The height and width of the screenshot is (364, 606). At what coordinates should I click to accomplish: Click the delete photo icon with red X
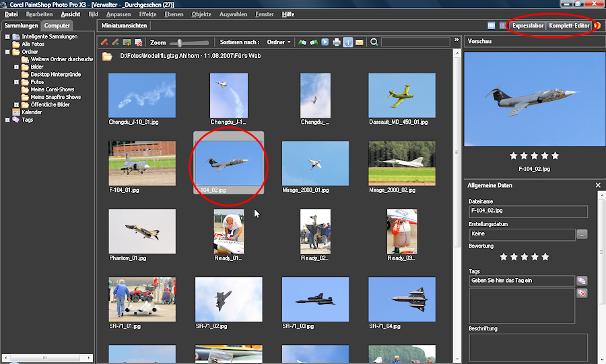138,42
